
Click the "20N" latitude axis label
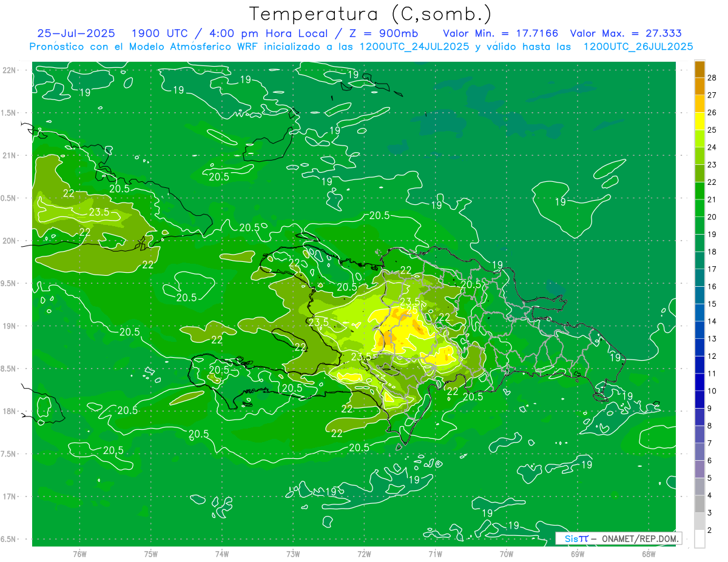click(9, 241)
